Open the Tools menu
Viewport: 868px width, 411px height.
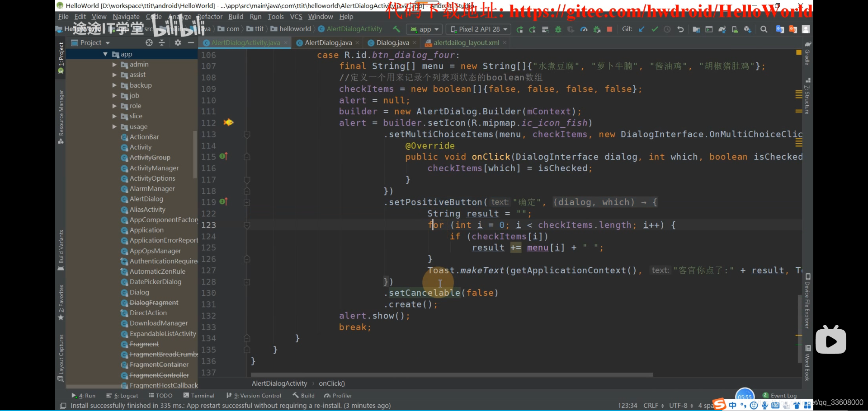click(x=276, y=17)
